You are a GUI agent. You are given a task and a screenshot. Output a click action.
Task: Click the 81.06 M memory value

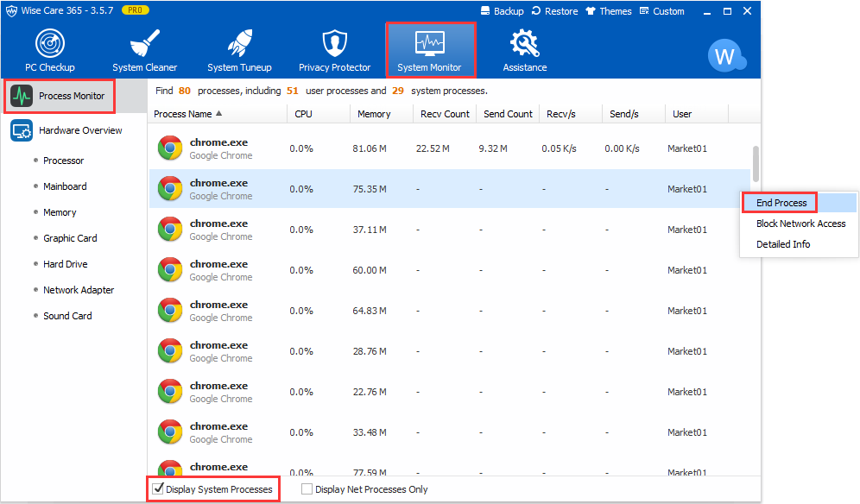pos(370,148)
